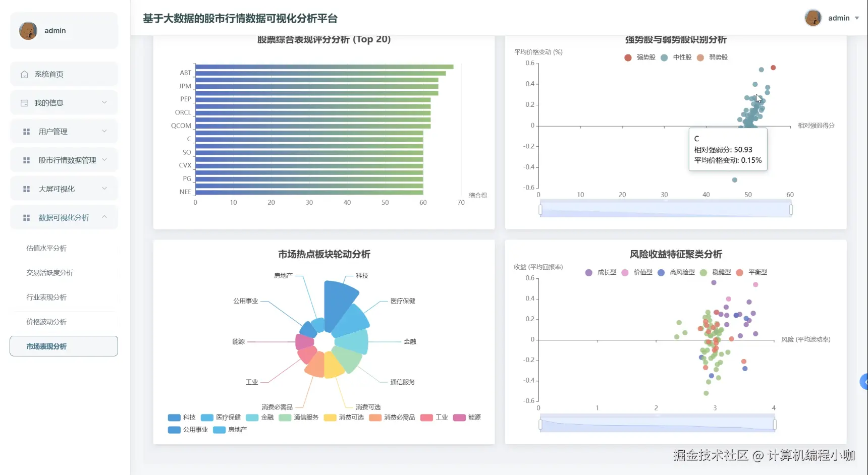Click the admin avatar in the sidebar
This screenshot has width=868, height=475.
tap(28, 30)
